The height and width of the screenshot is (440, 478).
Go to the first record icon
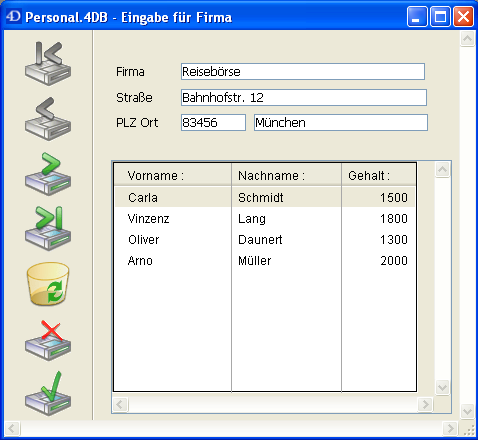48,63
